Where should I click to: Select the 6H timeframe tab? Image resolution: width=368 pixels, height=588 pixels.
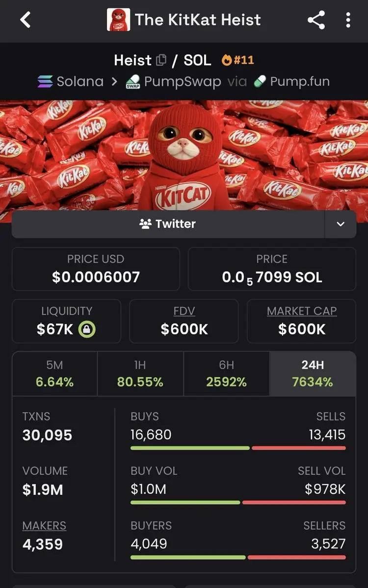coord(226,373)
